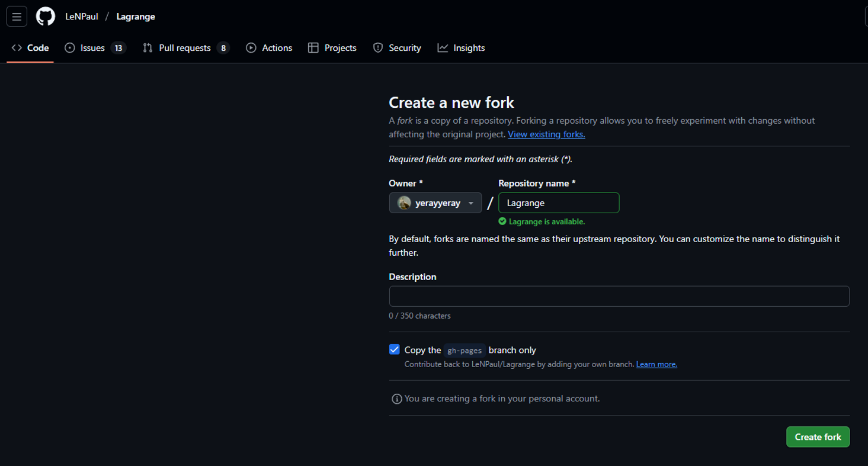Select the Code angle-brackets icon
The image size is (868, 466).
click(17, 47)
